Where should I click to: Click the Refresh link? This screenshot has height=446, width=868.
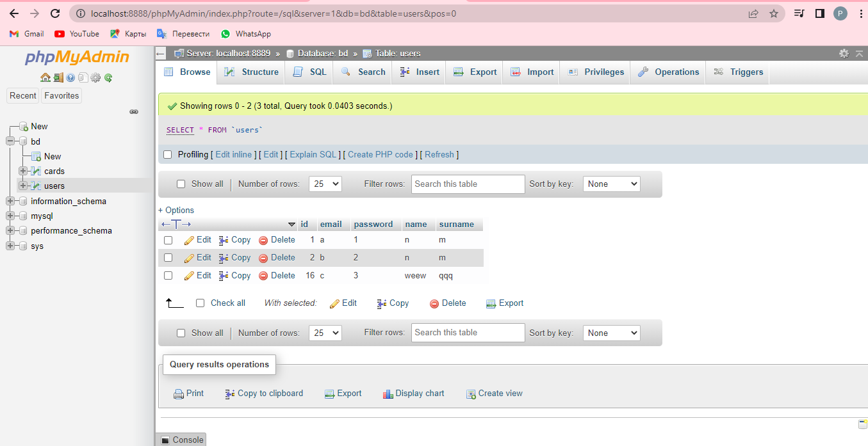pyautogui.click(x=439, y=155)
